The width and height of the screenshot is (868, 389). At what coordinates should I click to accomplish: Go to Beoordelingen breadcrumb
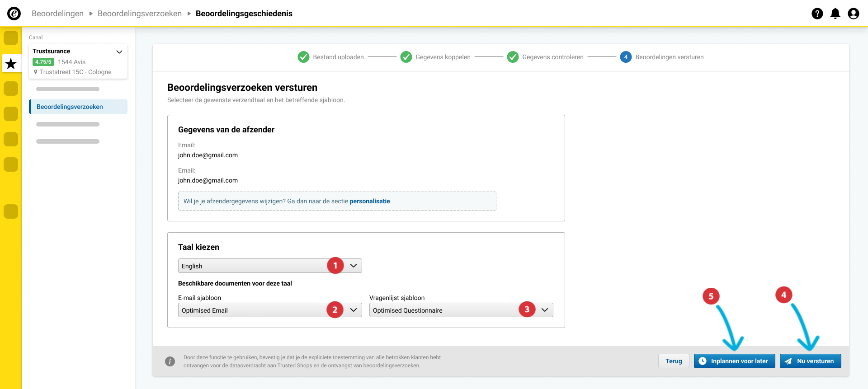pos(57,14)
